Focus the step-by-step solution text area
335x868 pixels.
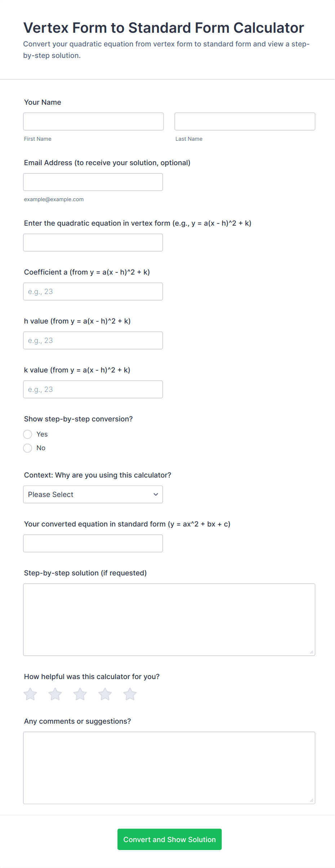tap(169, 620)
